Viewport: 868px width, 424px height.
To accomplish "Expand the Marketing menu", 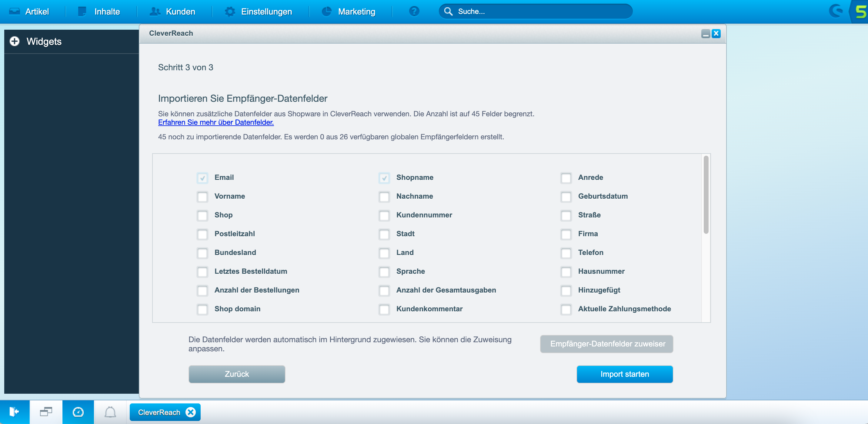I will tap(349, 12).
